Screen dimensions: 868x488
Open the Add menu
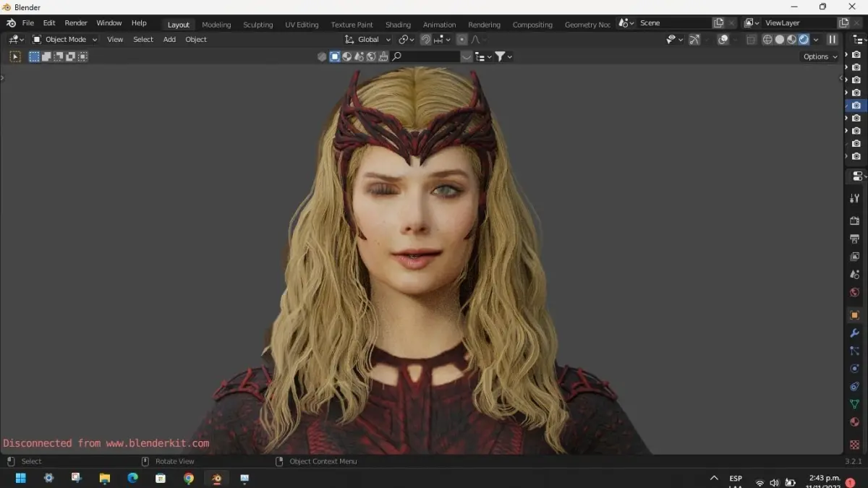pyautogui.click(x=169, y=40)
